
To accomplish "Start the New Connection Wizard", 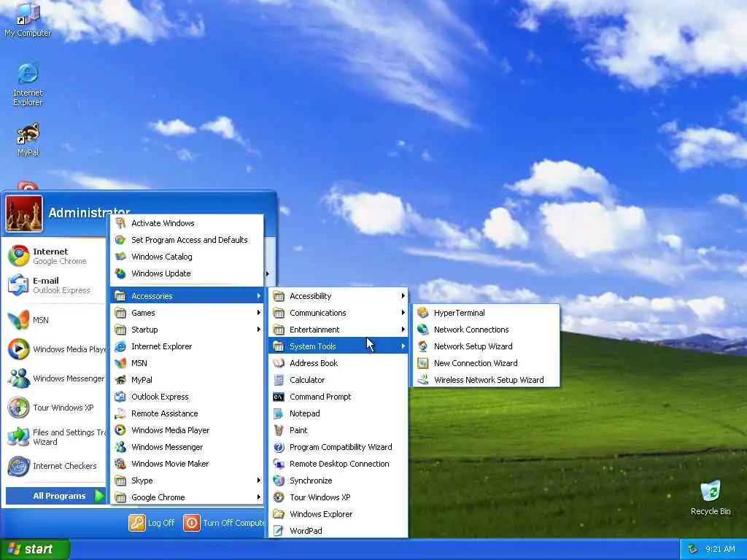I will point(486,363).
